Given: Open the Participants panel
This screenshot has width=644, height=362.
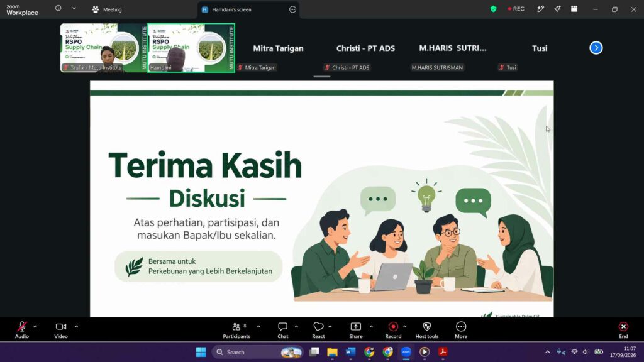Looking at the screenshot, I should 236,329.
